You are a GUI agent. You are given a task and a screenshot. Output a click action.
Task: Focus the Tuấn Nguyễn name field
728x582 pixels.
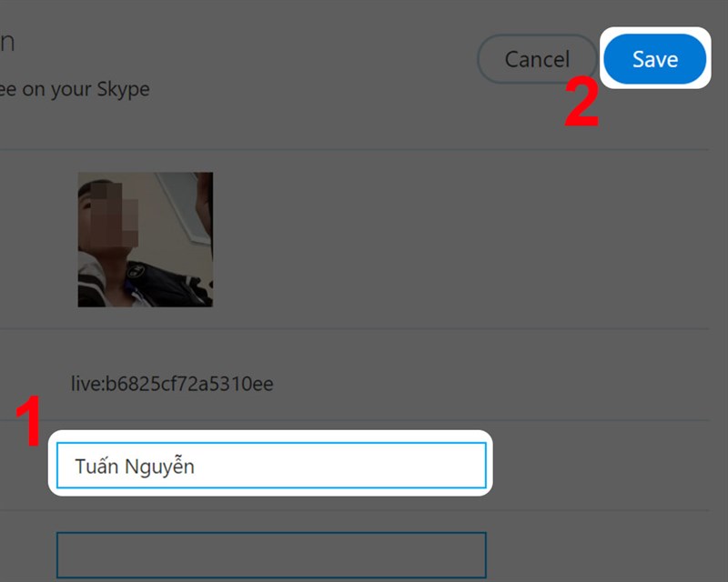click(271, 465)
